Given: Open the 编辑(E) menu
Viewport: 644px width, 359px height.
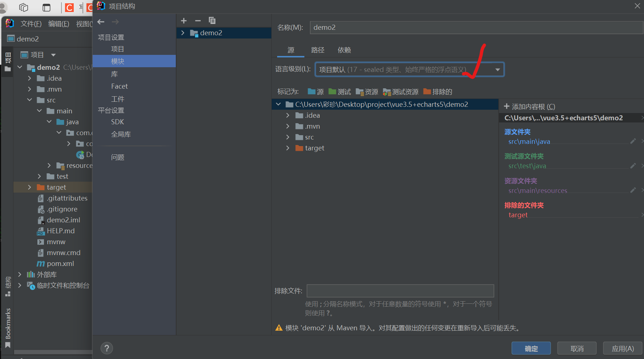Looking at the screenshot, I should click(58, 23).
